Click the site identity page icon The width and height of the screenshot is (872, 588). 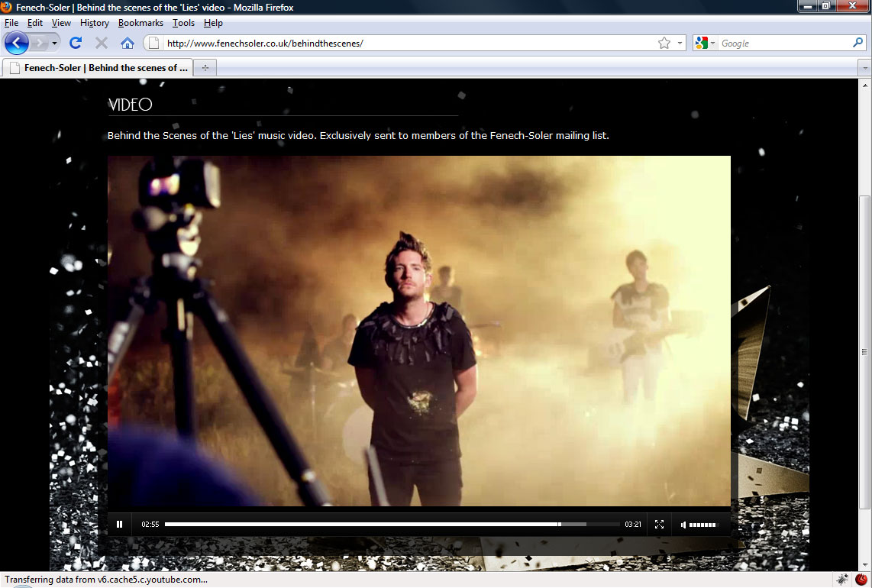pos(154,43)
